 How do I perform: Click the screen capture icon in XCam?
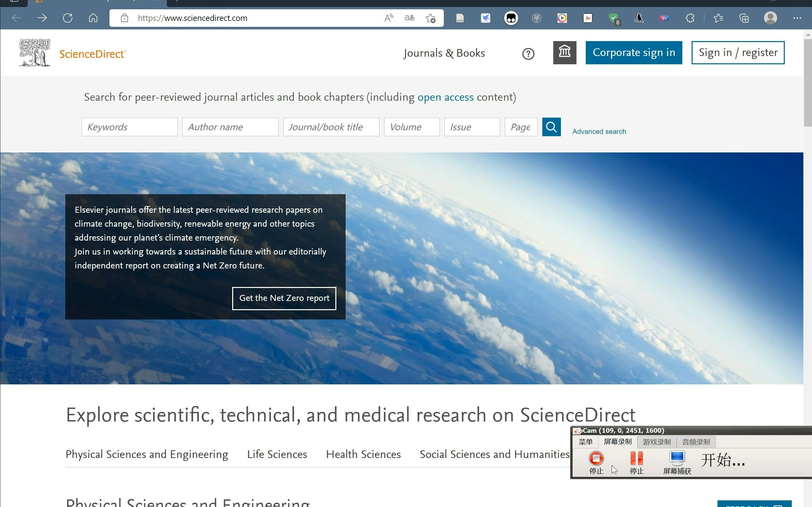[x=676, y=462]
